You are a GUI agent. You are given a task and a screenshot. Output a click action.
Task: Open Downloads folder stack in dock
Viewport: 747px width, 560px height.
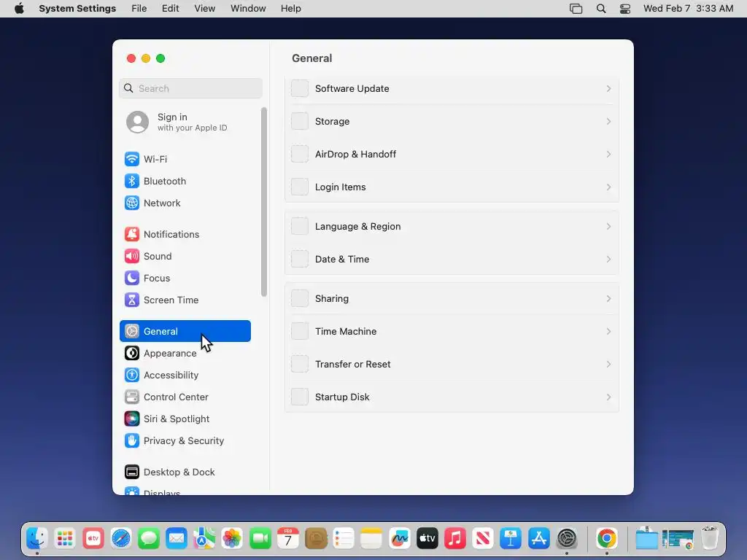click(646, 539)
